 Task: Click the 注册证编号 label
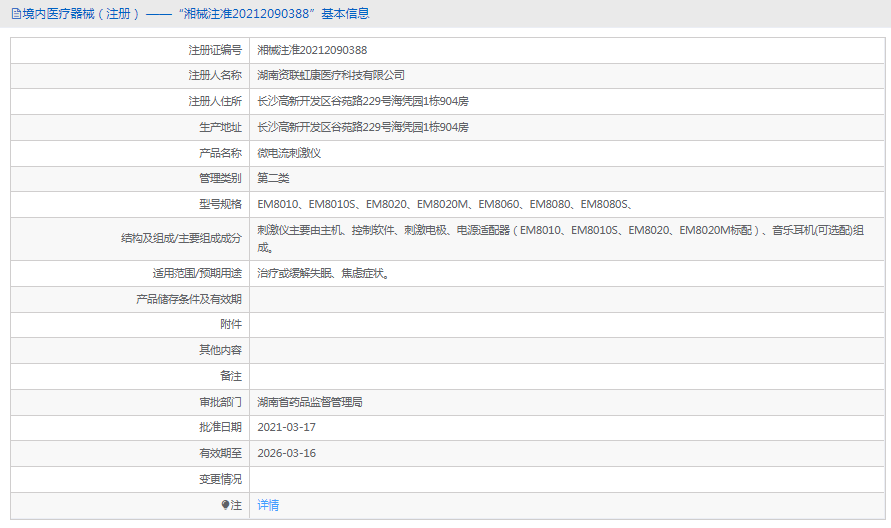[215, 50]
